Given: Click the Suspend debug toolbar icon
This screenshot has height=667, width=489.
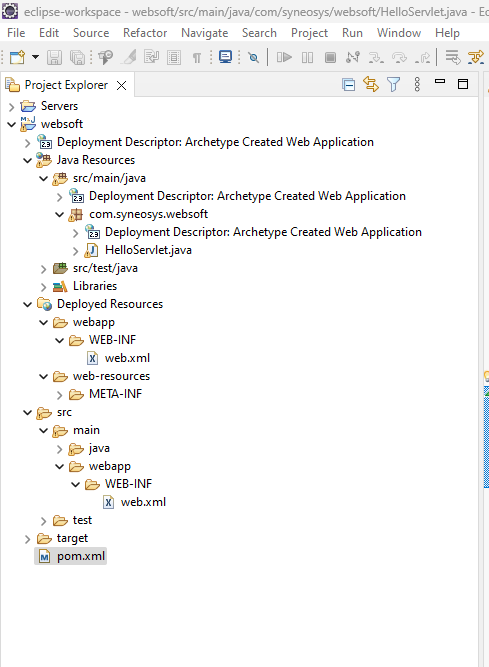Looking at the screenshot, I should [x=307, y=57].
